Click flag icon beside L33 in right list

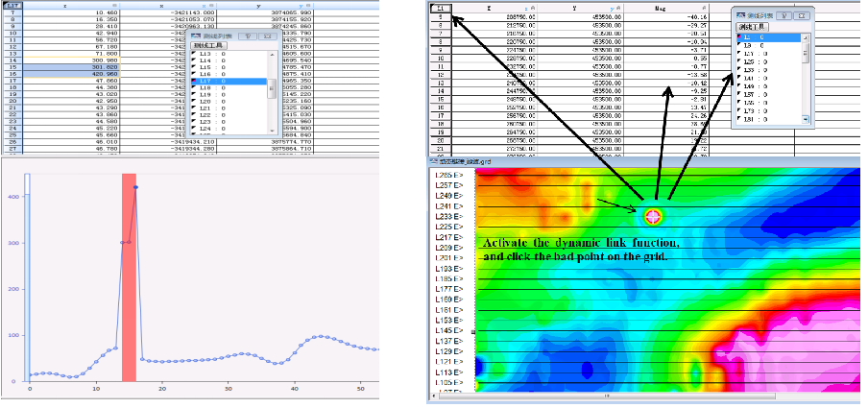(x=739, y=70)
